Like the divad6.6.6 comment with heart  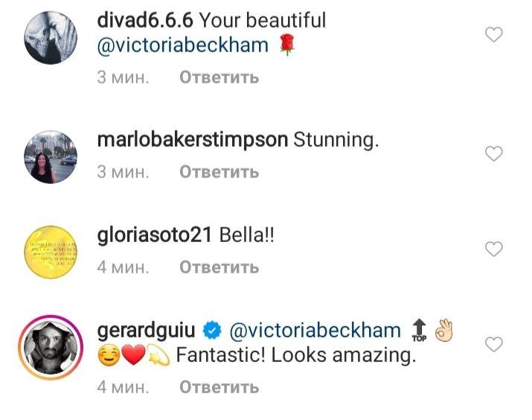(493, 35)
